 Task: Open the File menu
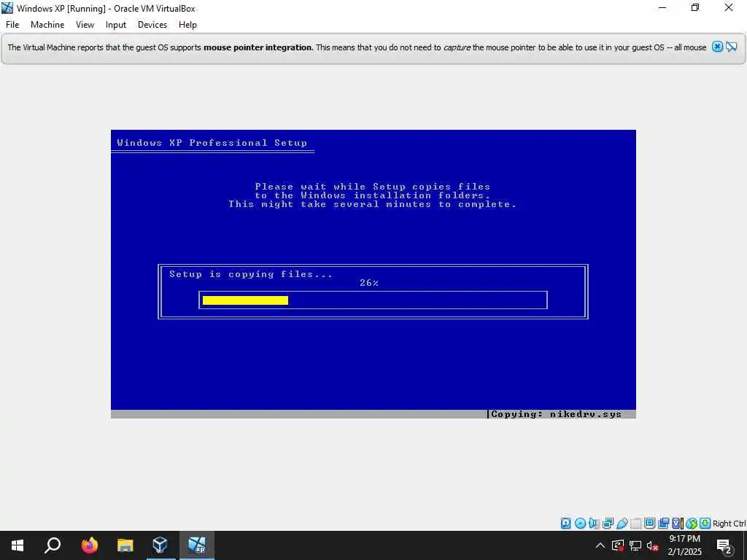12,25
